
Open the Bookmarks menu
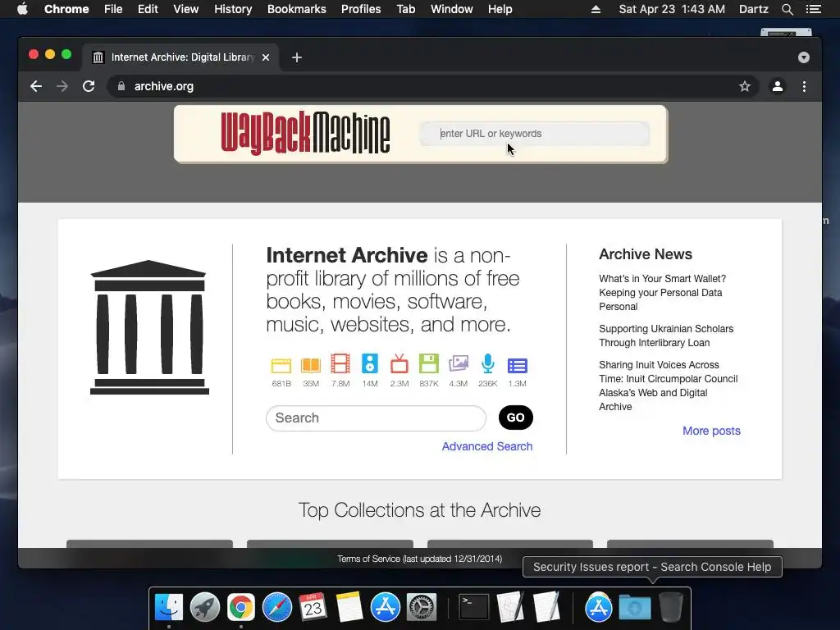coord(297,9)
